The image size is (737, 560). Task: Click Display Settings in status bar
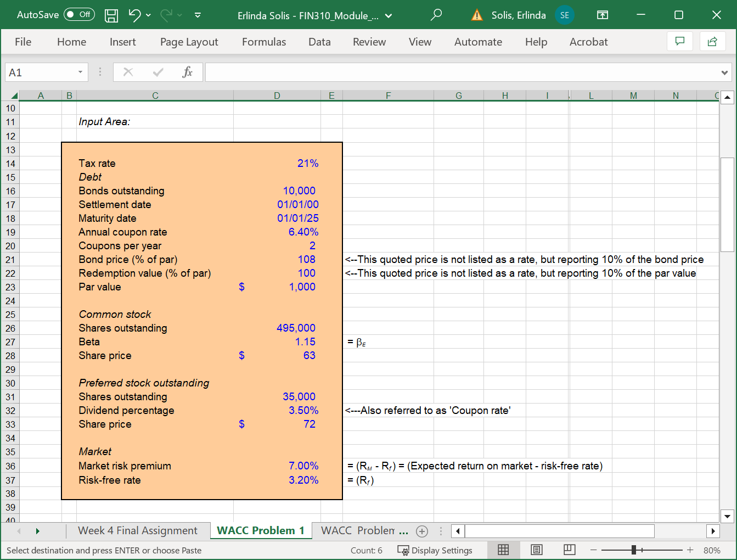(435, 550)
